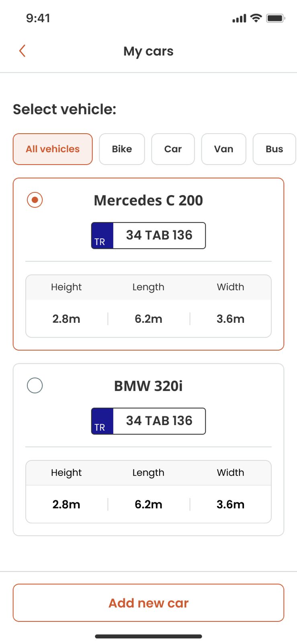Select the Mercedes C 200 radio button
This screenshot has width=297, height=644.
(35, 200)
